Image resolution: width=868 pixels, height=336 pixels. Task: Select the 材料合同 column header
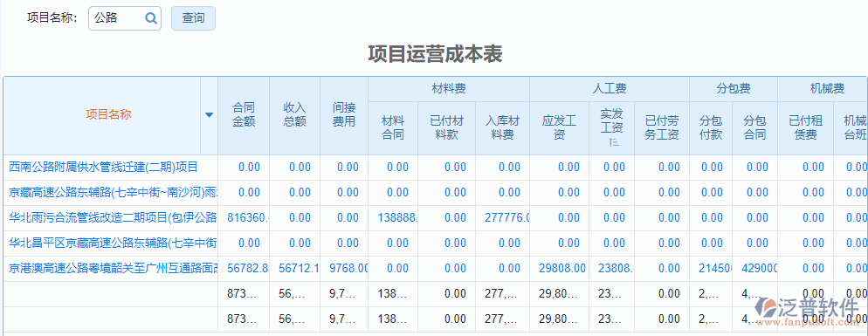[394, 128]
